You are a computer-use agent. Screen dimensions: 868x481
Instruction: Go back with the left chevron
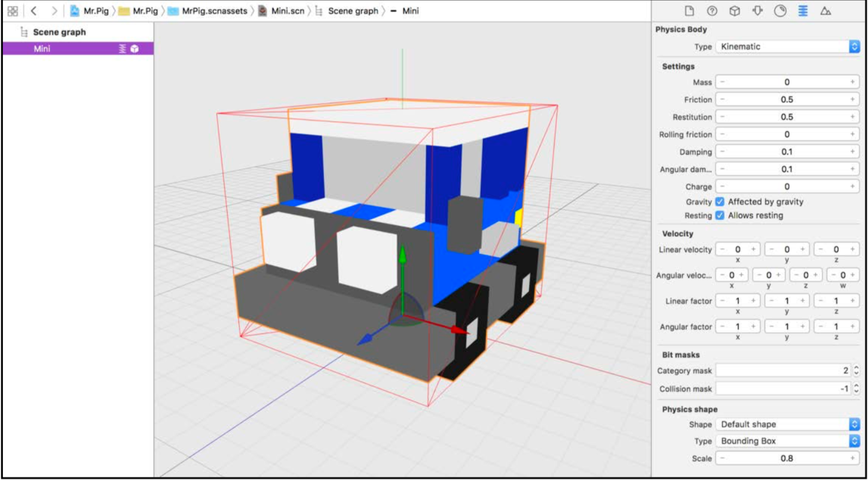(33, 11)
